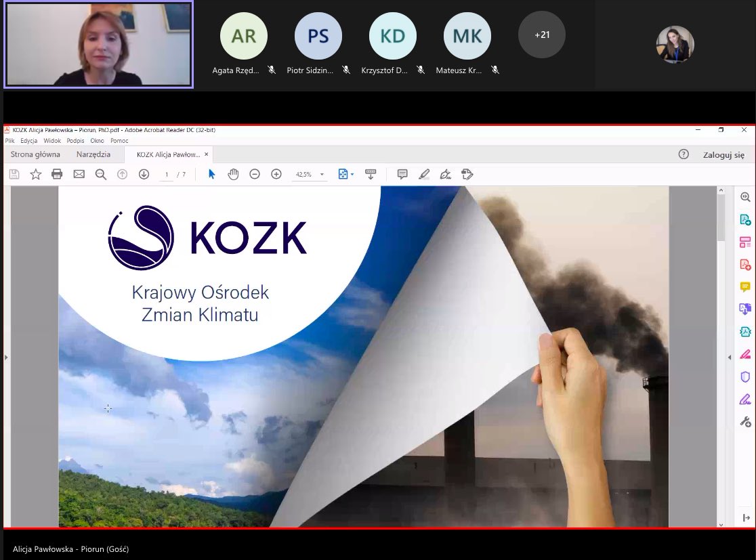Expand the +21 more participants bubble
This screenshot has height=560, width=756.
(542, 35)
